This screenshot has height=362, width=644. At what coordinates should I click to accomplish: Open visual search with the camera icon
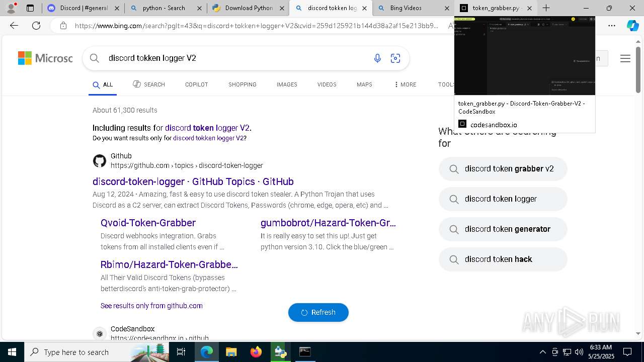(x=395, y=58)
